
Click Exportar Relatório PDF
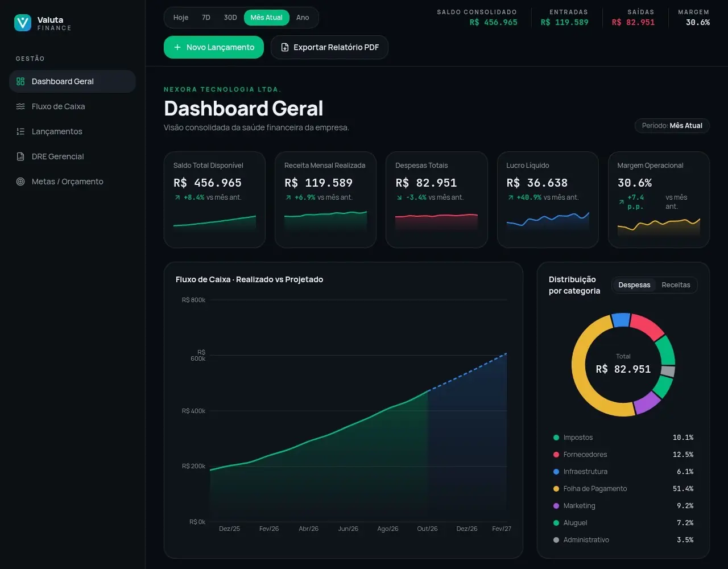tap(329, 47)
